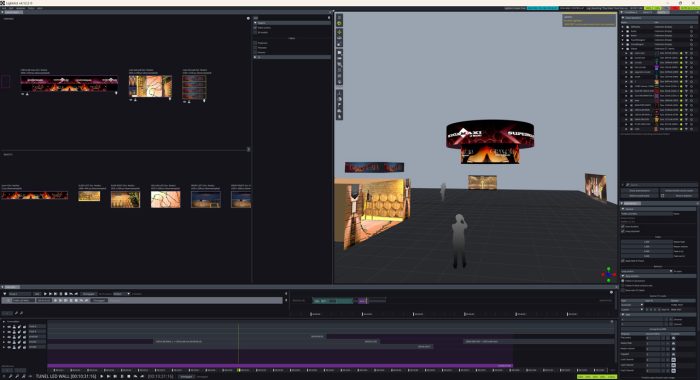Screen dimensions: 700x380
Task: Click stop button in the bottom TUNEL LED WALL transport
Action: (x=129, y=376)
